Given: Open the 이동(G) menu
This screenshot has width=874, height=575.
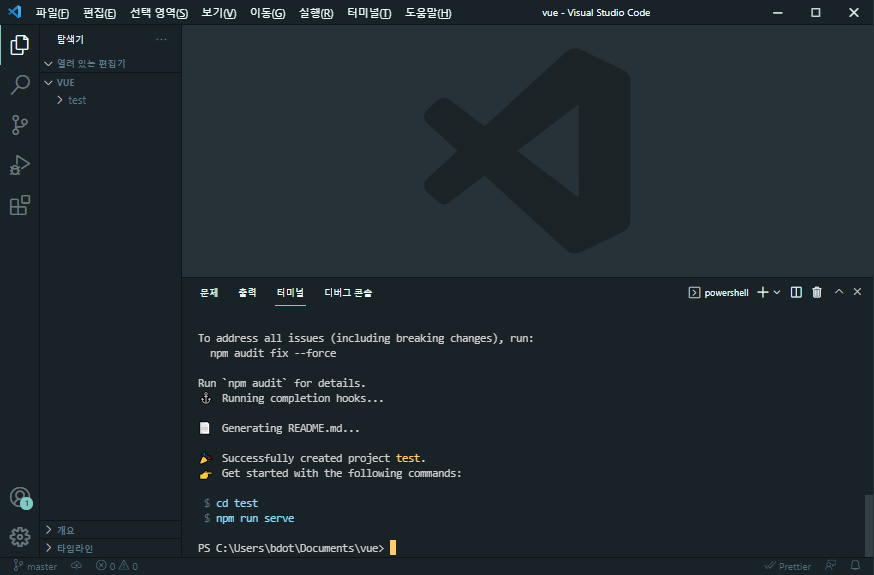Looking at the screenshot, I should pos(268,13).
